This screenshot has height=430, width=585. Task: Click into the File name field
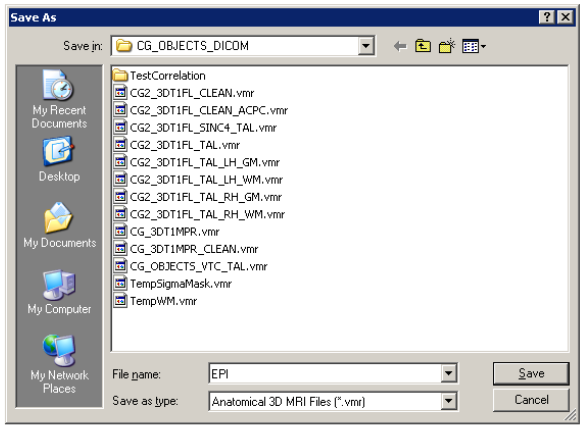pos(325,373)
